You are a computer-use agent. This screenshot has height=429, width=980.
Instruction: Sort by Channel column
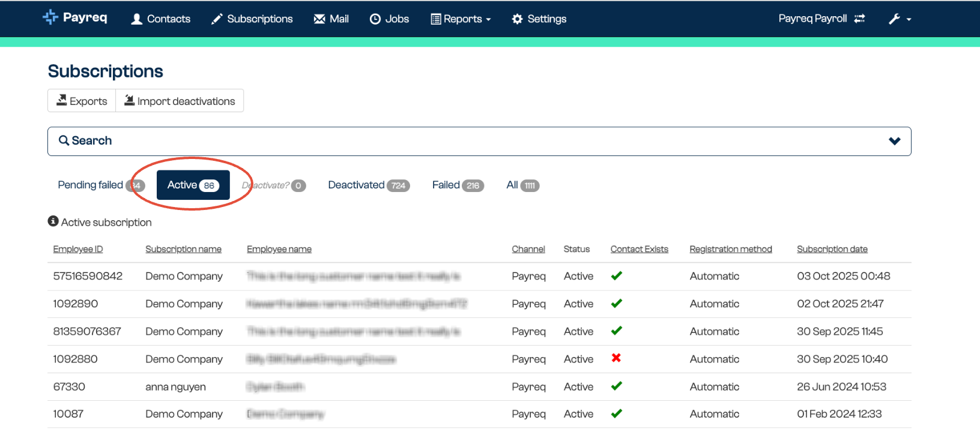[528, 249]
